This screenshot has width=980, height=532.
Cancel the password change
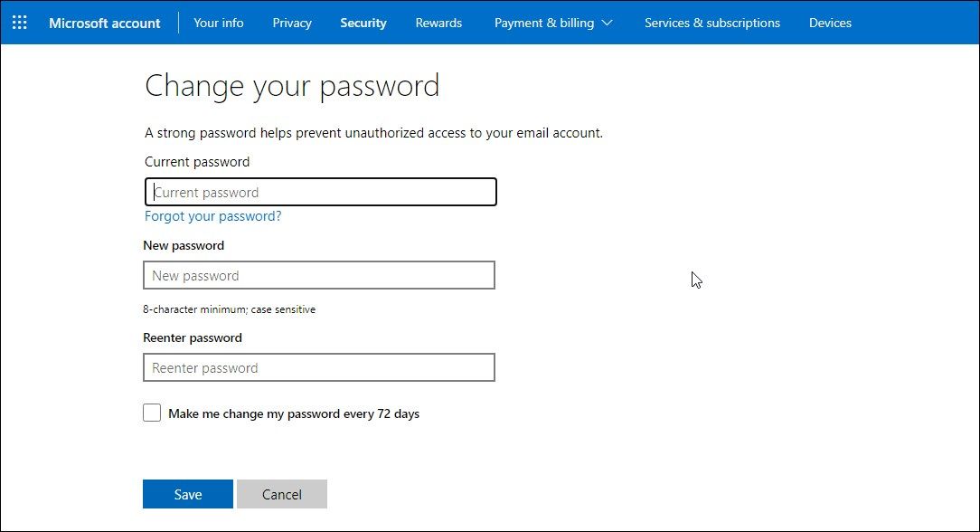click(x=281, y=494)
